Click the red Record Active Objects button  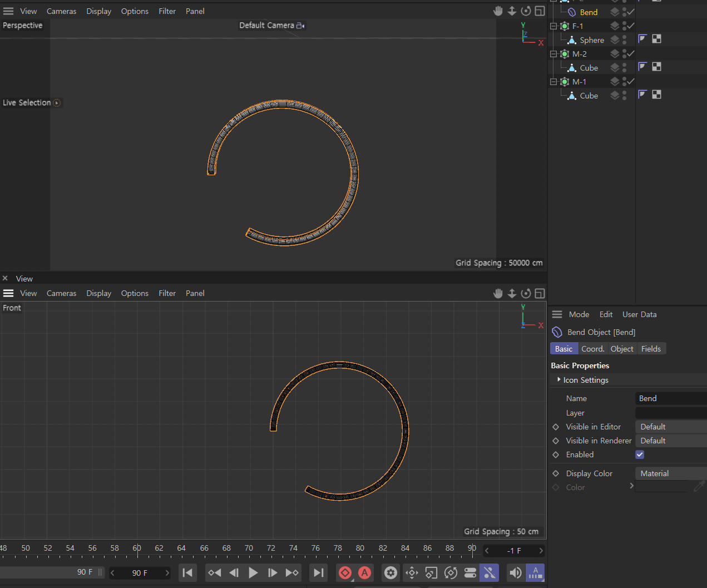[345, 572]
